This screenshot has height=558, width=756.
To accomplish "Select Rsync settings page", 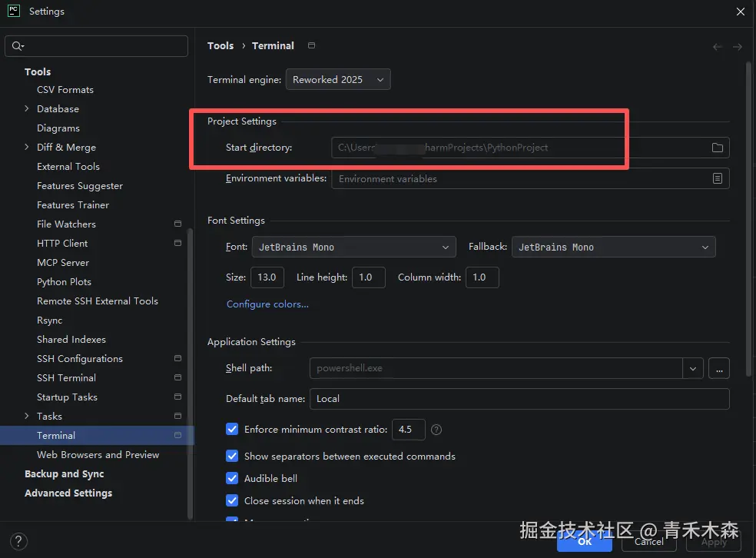I will pyautogui.click(x=50, y=321).
